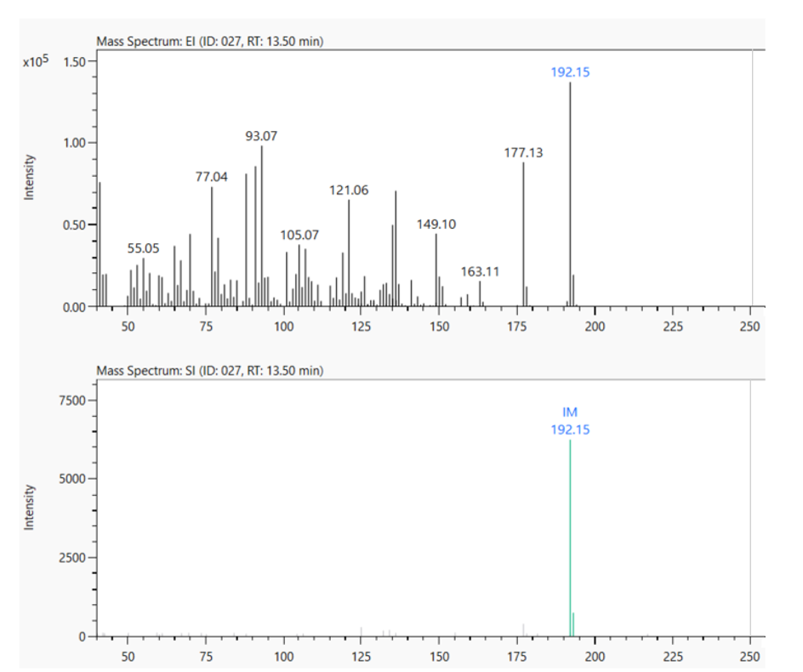Click the tall green peak in SI spectrum
This screenshot has height=672, width=803.
tap(570, 544)
